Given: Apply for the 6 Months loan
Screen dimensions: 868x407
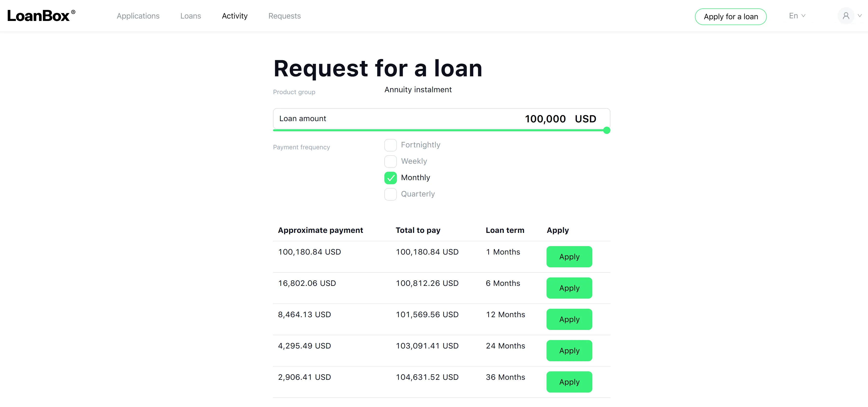Looking at the screenshot, I should point(569,288).
